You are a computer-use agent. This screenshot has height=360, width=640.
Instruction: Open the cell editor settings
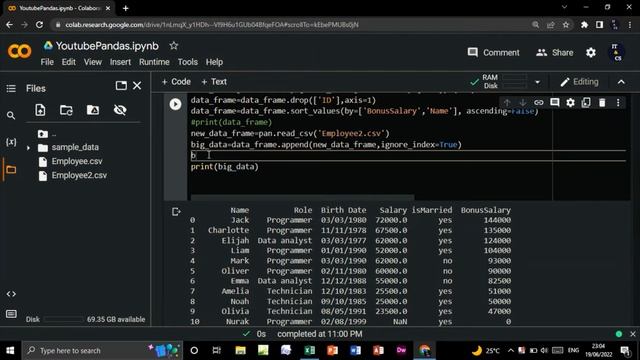570,102
